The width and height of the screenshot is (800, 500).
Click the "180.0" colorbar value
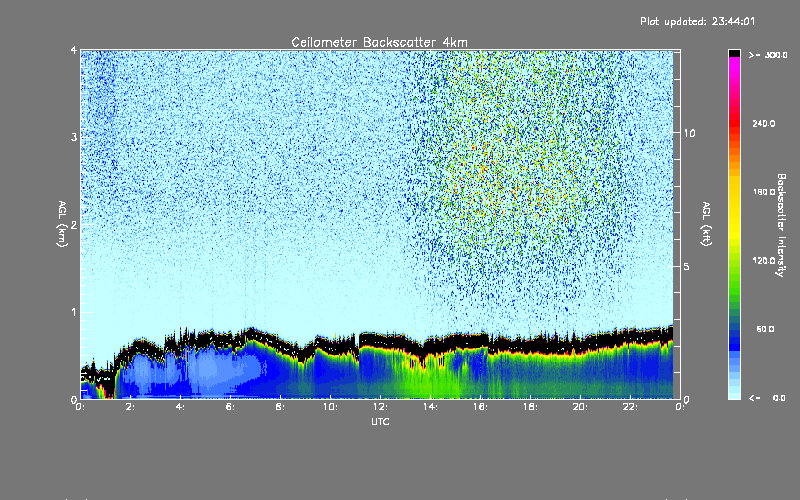point(764,192)
